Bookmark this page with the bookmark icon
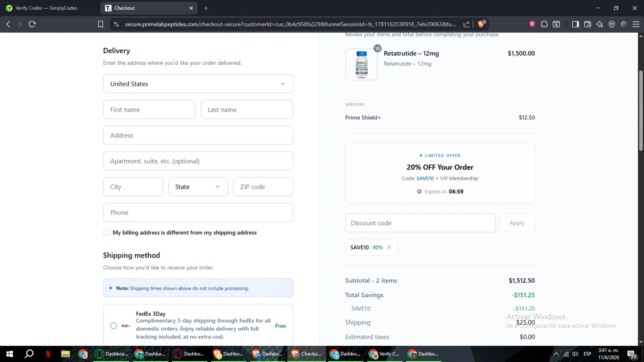 [100, 24]
